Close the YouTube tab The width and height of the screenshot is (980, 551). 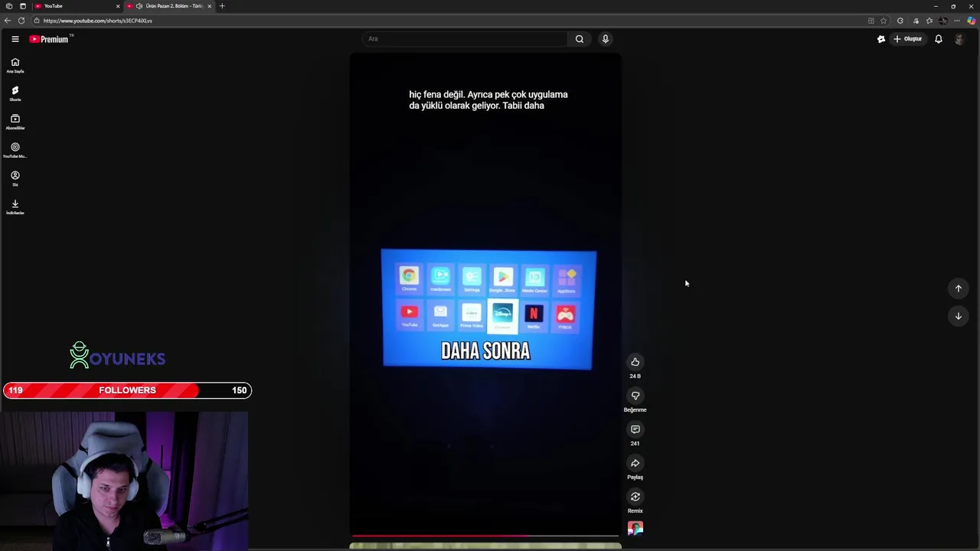118,6
